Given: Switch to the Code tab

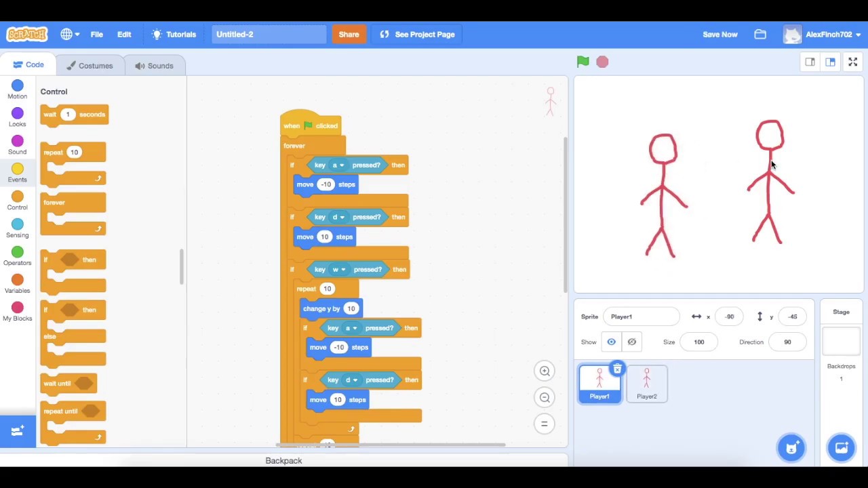Looking at the screenshot, I should click(28, 65).
